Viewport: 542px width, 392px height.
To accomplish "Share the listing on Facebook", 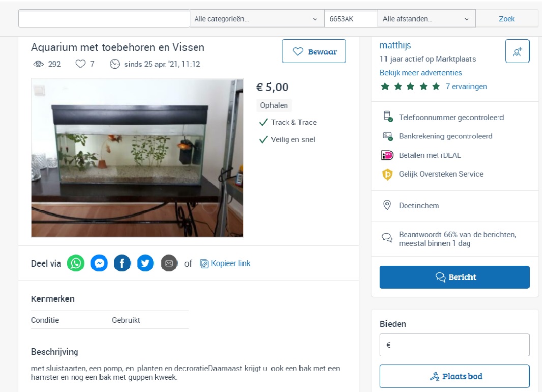I will (x=122, y=263).
